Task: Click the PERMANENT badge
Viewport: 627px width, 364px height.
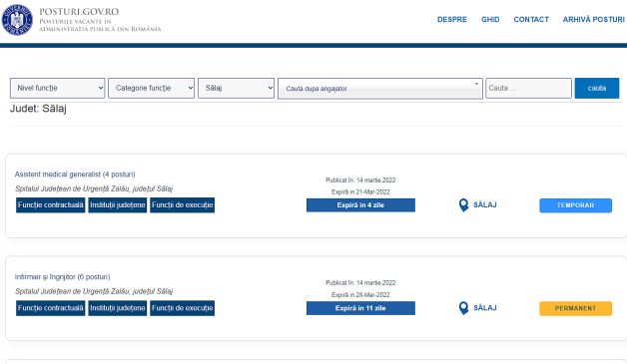Action: click(575, 308)
